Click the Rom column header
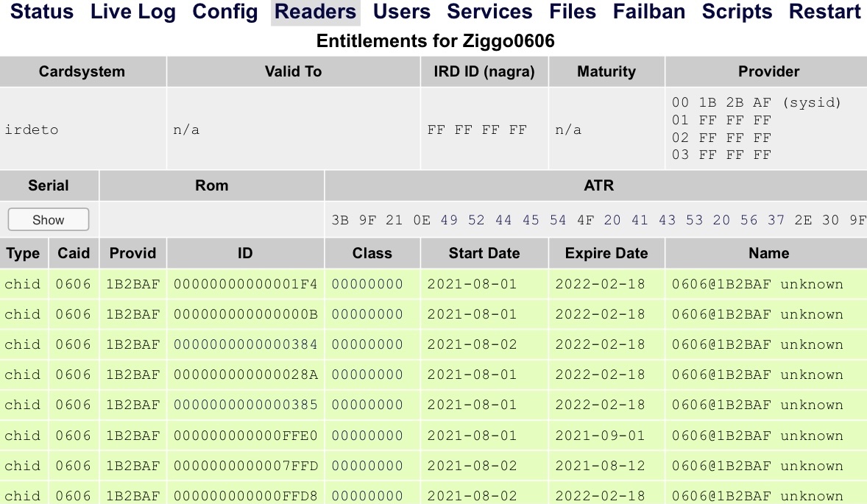867x504 pixels. coord(212,185)
